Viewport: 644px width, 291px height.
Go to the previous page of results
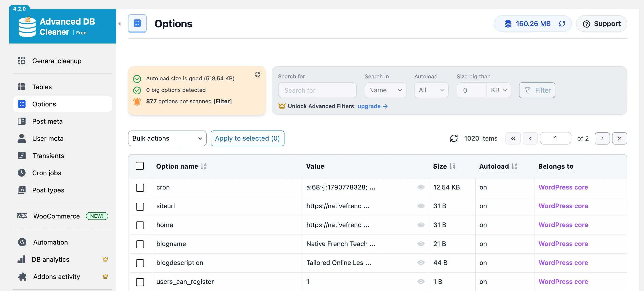tap(530, 138)
